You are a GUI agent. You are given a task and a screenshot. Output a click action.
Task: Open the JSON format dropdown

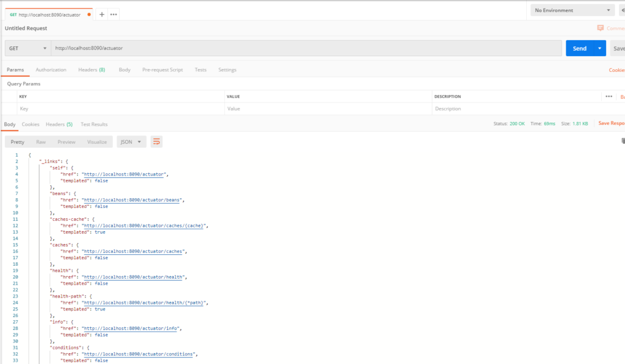[x=132, y=141]
